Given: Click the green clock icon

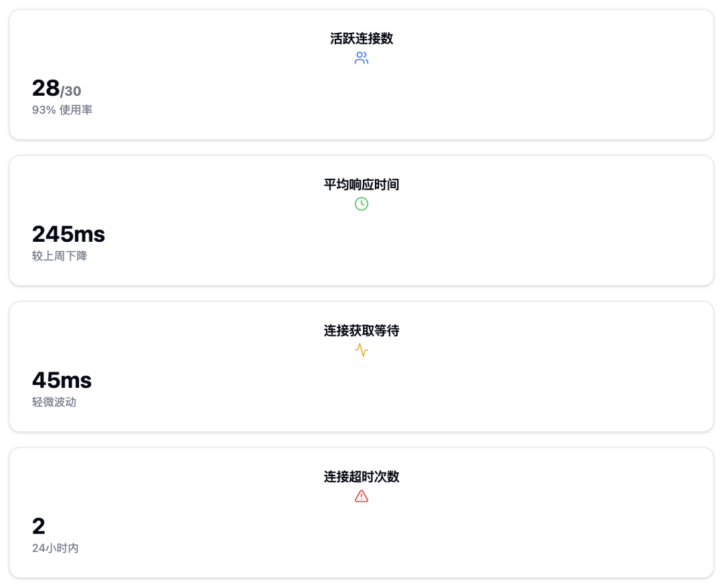Looking at the screenshot, I should click(361, 204).
